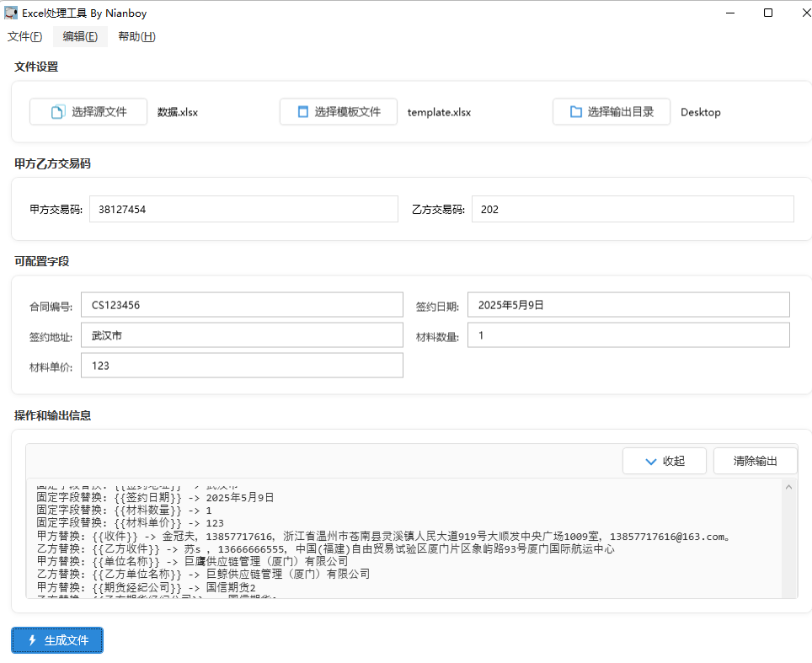This screenshot has height=663, width=812.
Task: Click the 材料数量 input field
Action: pyautogui.click(x=628, y=335)
